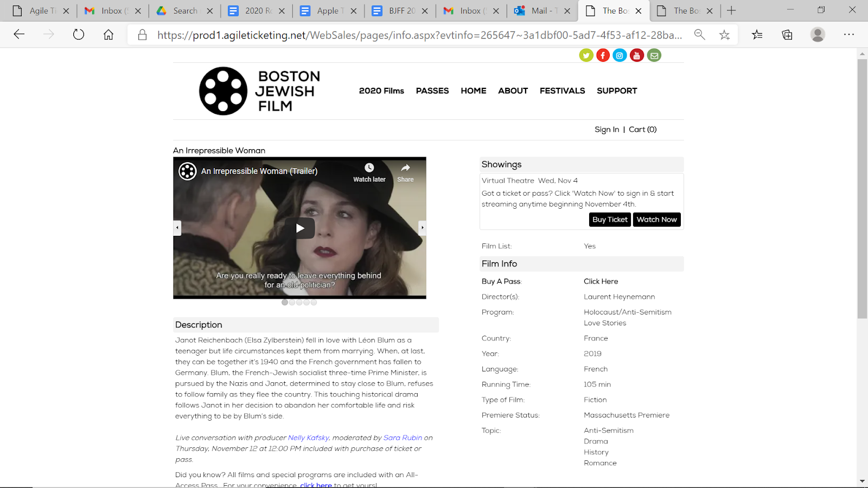
Task: Select the first carousel dot under the trailer
Action: (x=285, y=303)
